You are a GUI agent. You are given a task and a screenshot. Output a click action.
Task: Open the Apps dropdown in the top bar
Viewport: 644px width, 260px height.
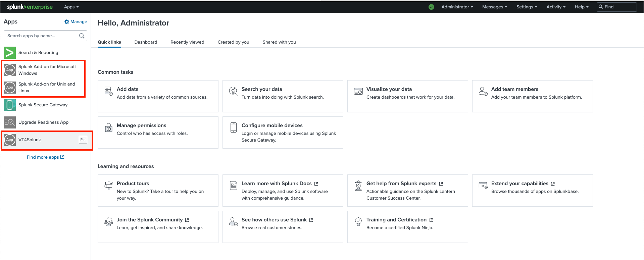(71, 7)
